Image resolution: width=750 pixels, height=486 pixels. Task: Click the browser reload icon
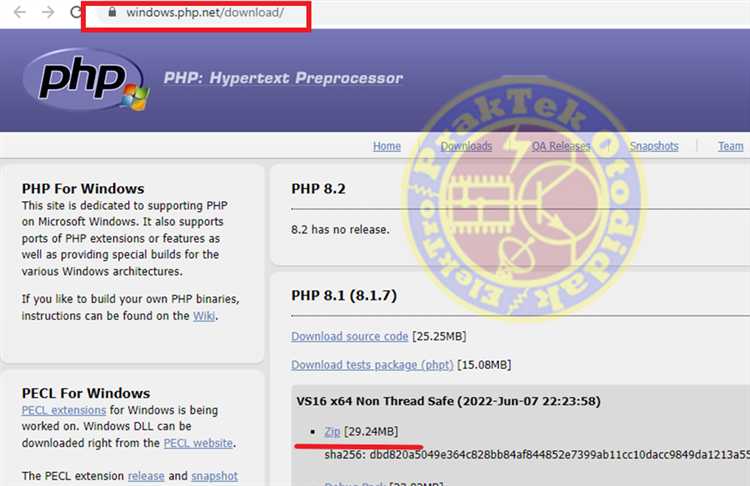[76, 12]
